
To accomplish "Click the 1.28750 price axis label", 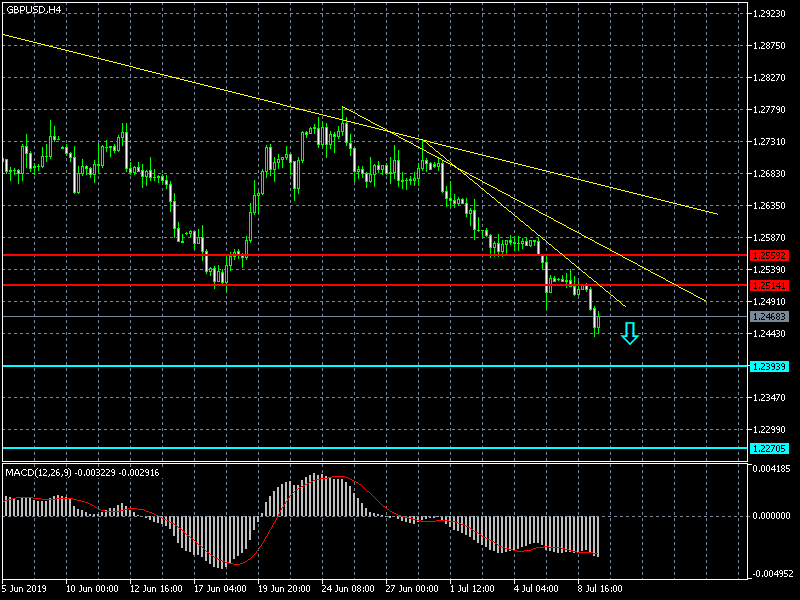I will (769, 46).
